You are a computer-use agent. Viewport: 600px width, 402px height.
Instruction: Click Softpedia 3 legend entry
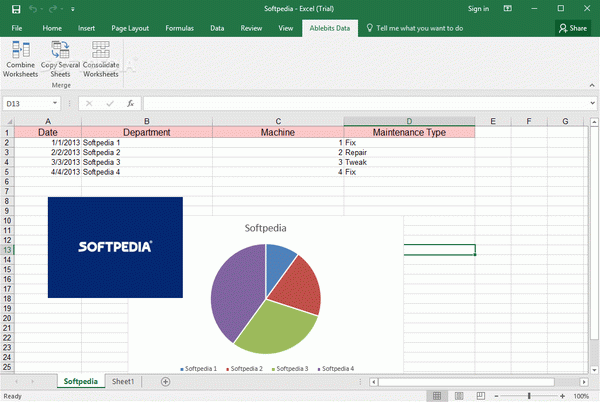point(290,369)
